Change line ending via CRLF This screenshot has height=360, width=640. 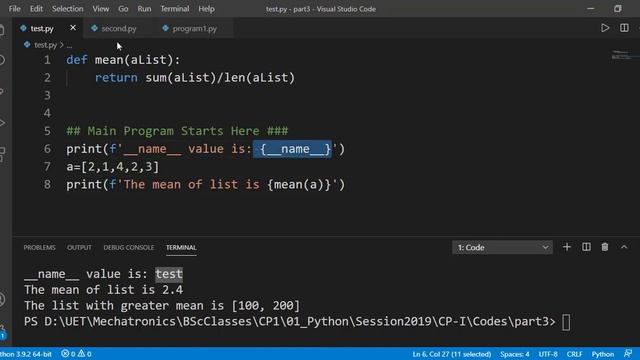(574, 354)
